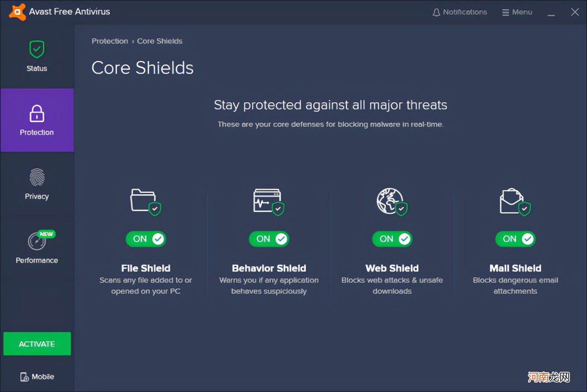Close the Avast window

(x=575, y=12)
